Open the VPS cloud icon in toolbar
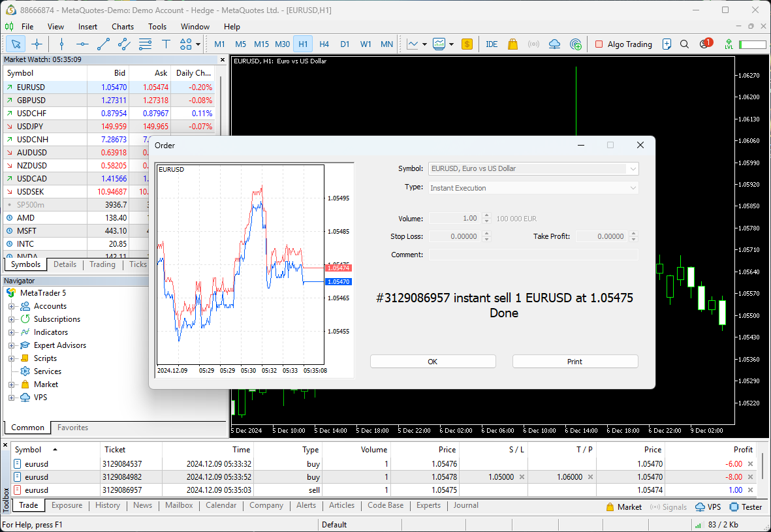 tap(555, 44)
